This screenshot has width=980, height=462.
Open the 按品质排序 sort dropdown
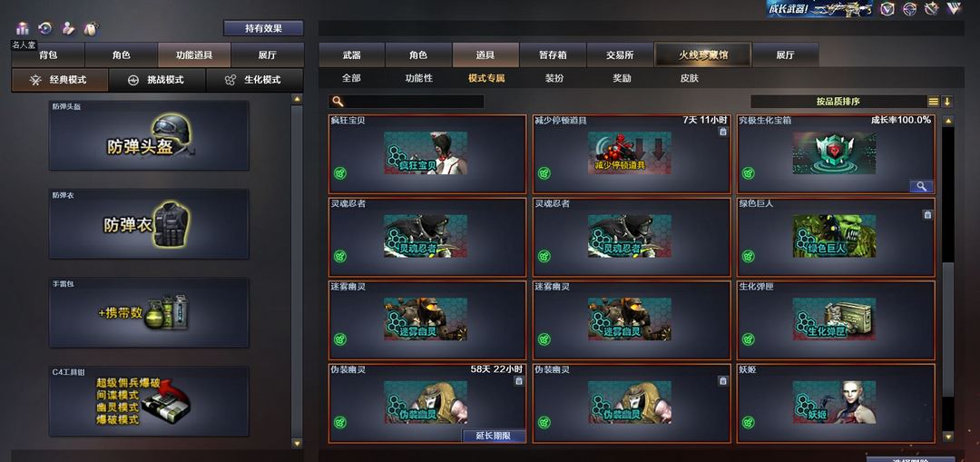tap(838, 102)
